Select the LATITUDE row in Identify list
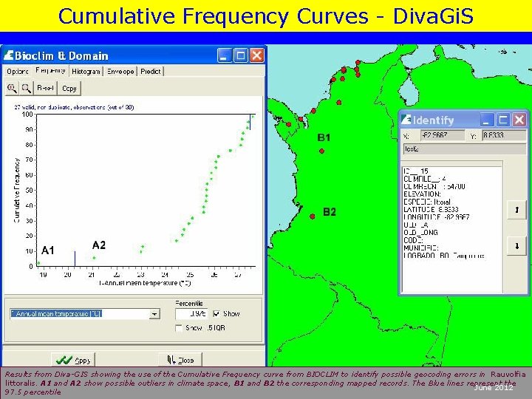This screenshot has width=532, height=399. coord(431,209)
